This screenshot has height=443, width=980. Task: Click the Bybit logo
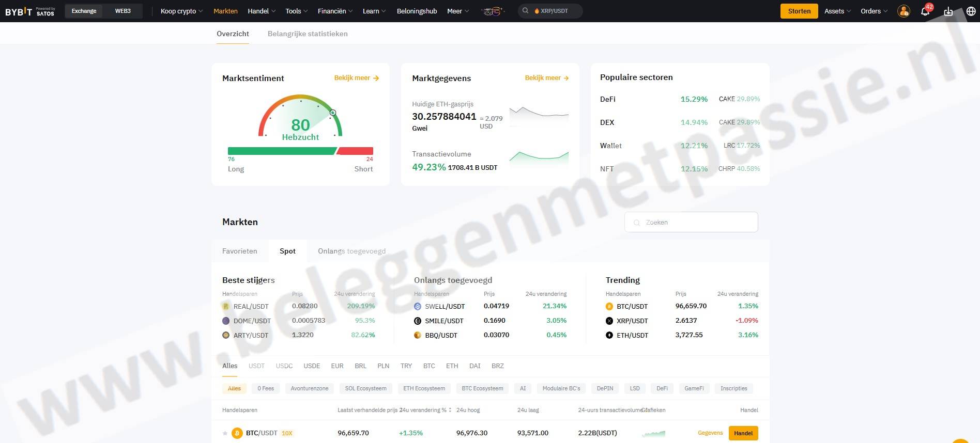19,11
